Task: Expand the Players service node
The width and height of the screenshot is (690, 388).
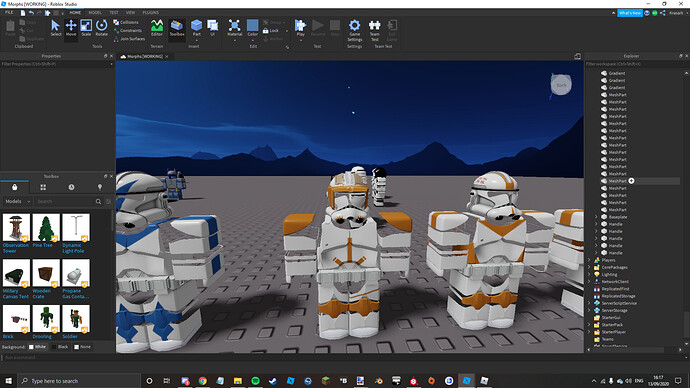Action: 589,260
